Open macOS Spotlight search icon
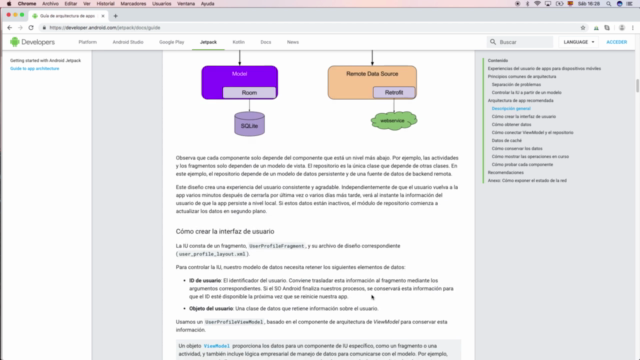This screenshot has height=360, width=640. pos(609,4)
